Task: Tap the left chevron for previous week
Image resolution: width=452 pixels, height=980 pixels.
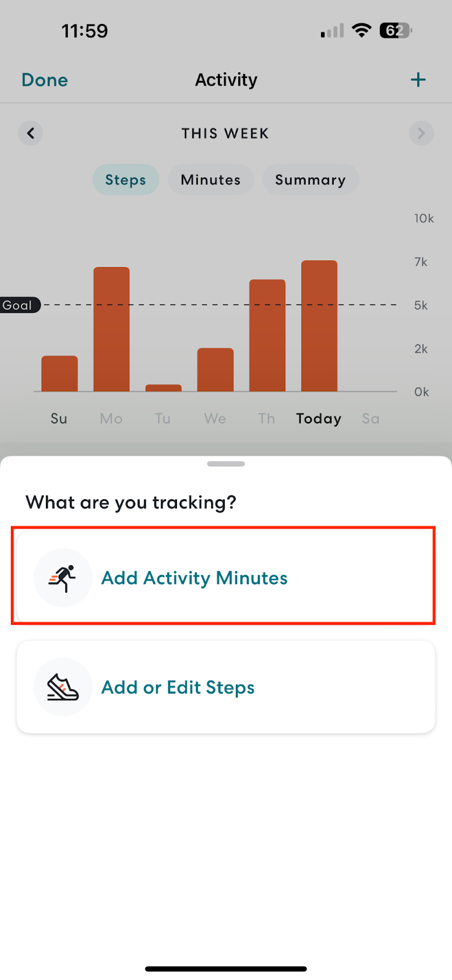Action: [31, 133]
